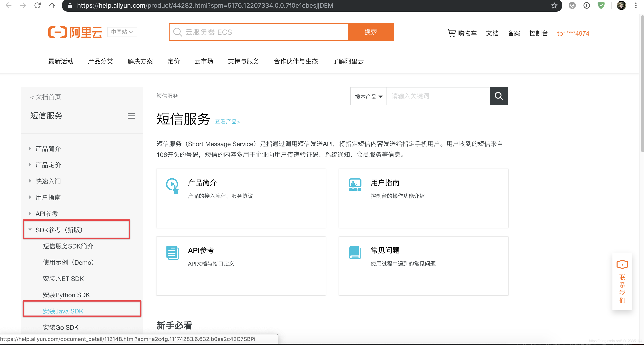This screenshot has height=345, width=644.
Task: Click the lock icon in address bar
Action: (x=70, y=5)
